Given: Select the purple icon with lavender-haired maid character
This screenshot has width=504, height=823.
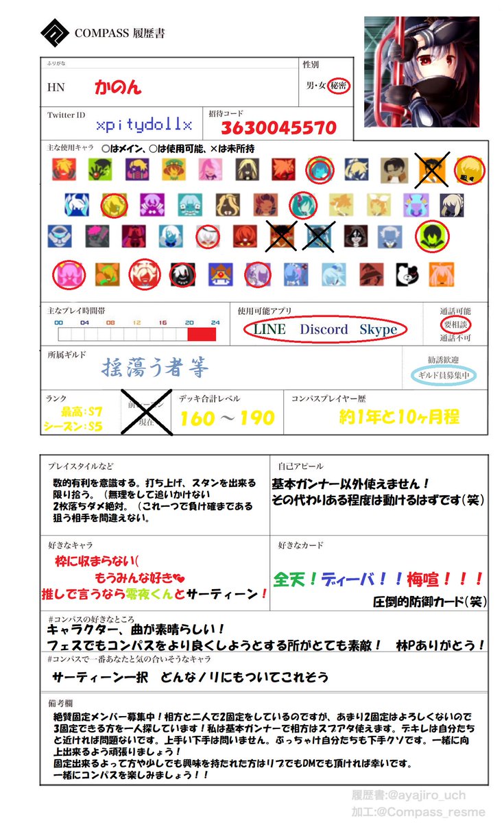Looking at the screenshot, I should pos(152,204).
